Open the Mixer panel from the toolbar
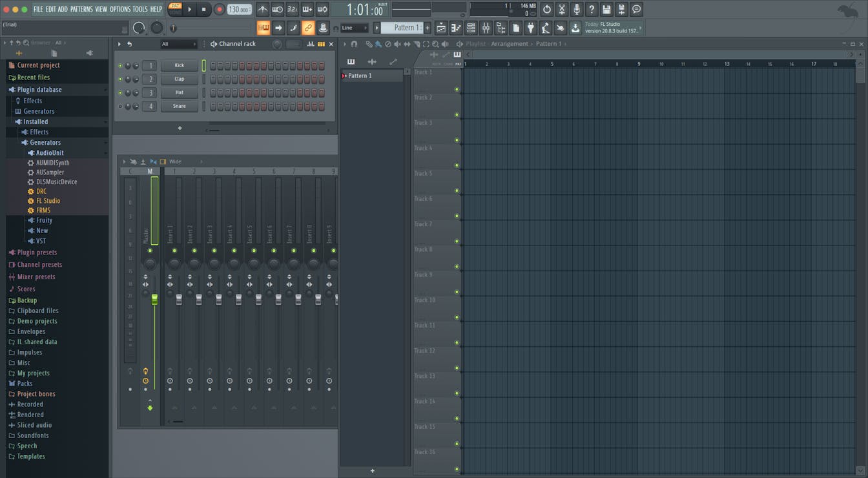The image size is (868, 478). pyautogui.click(x=485, y=28)
